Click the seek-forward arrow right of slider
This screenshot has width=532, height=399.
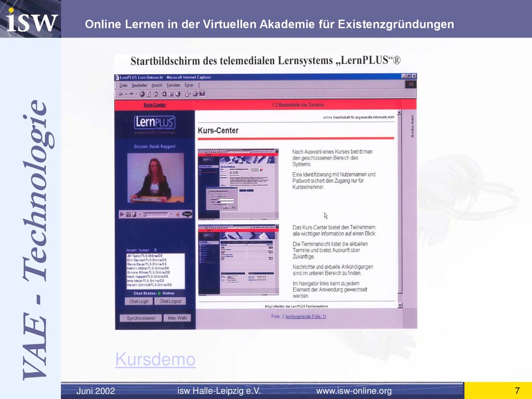[171, 214]
